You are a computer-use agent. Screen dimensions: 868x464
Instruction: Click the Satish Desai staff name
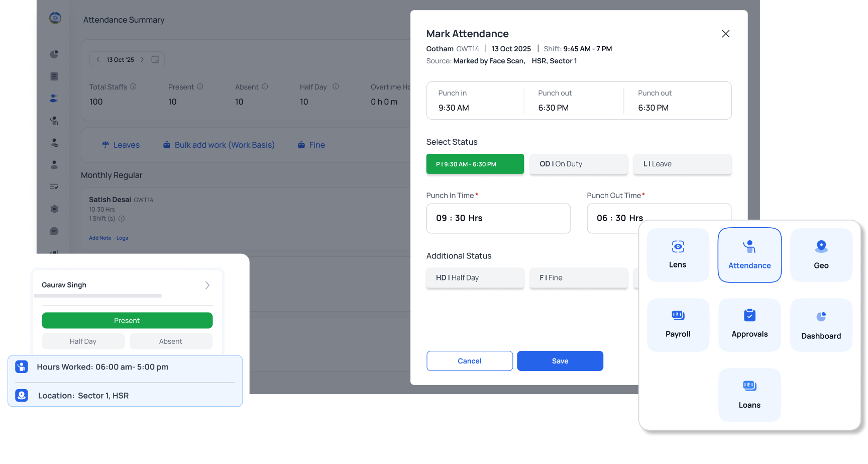pyautogui.click(x=110, y=200)
